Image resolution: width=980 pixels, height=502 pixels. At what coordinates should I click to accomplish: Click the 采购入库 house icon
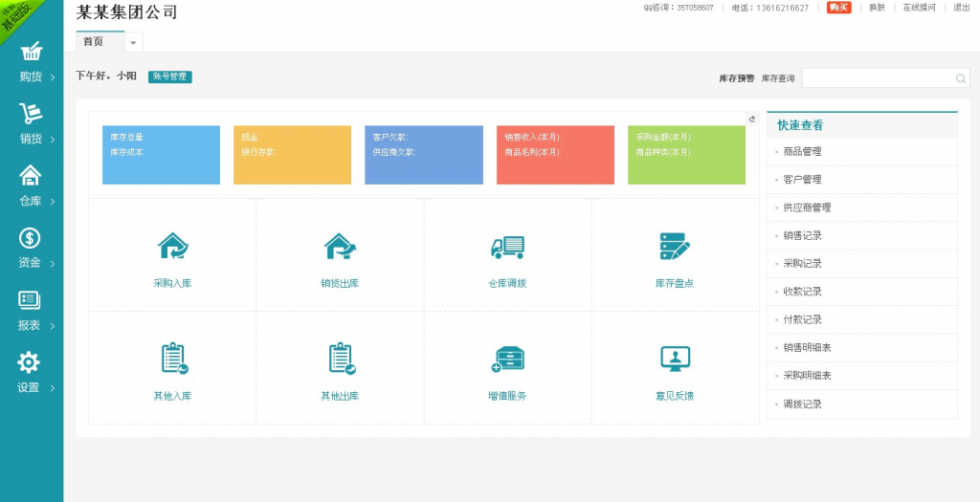tap(172, 246)
